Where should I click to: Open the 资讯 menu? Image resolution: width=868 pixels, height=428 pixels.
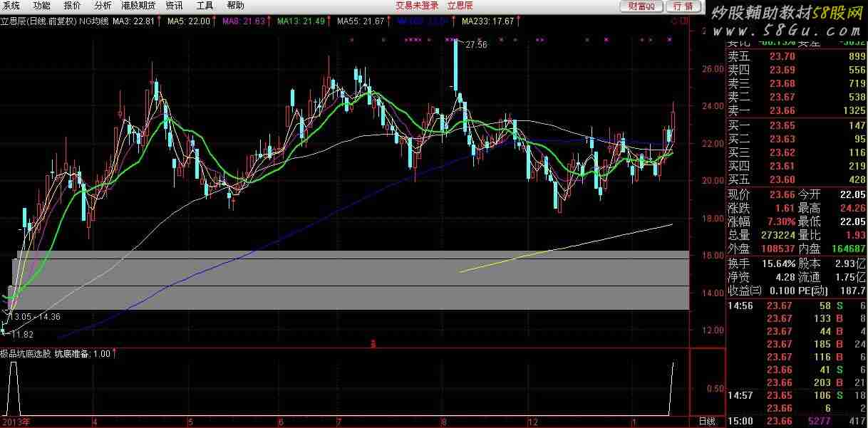[x=174, y=6]
